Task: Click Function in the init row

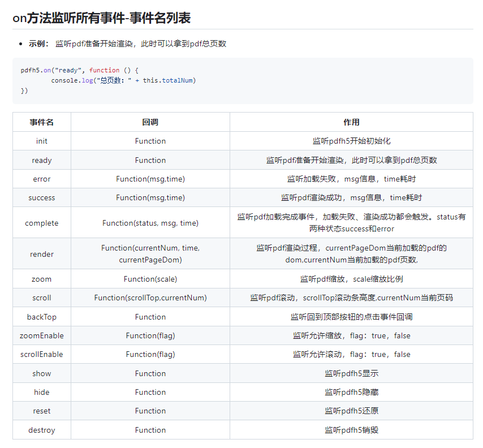Action: (x=150, y=141)
